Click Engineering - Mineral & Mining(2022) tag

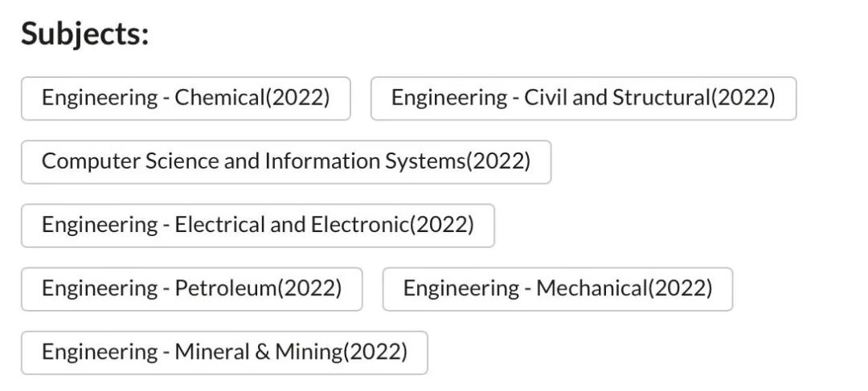tap(224, 352)
